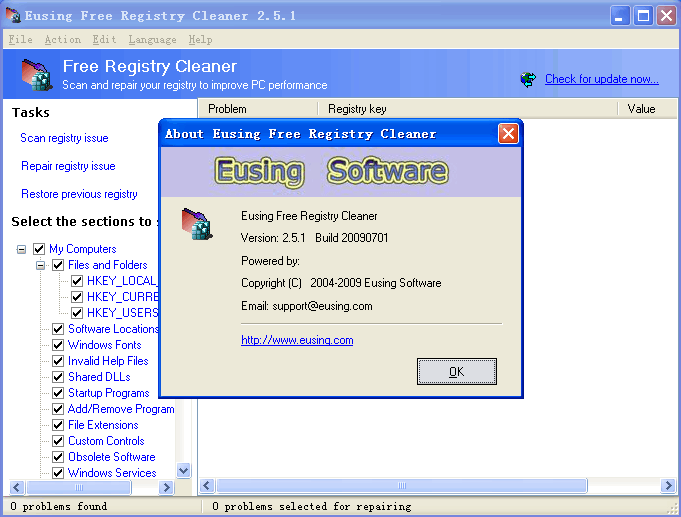Close the main Eusing Free Registry Cleaner window

coord(667,16)
